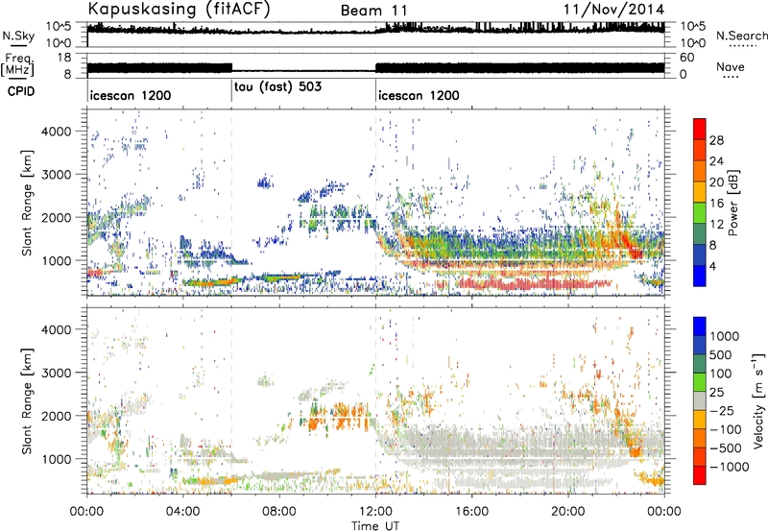Click the Slant Range label of power panel
The height and width of the screenshot is (532, 768).
click(27, 203)
